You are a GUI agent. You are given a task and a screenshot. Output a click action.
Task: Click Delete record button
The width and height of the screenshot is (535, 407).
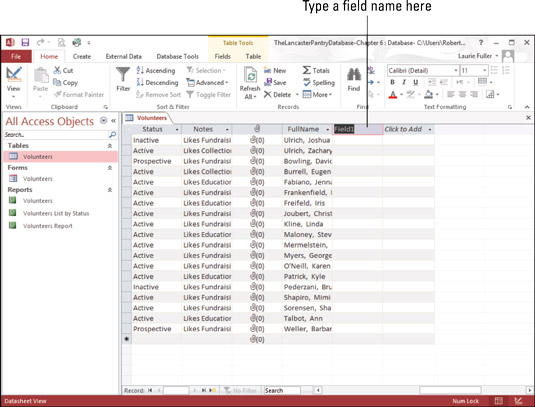(277, 95)
